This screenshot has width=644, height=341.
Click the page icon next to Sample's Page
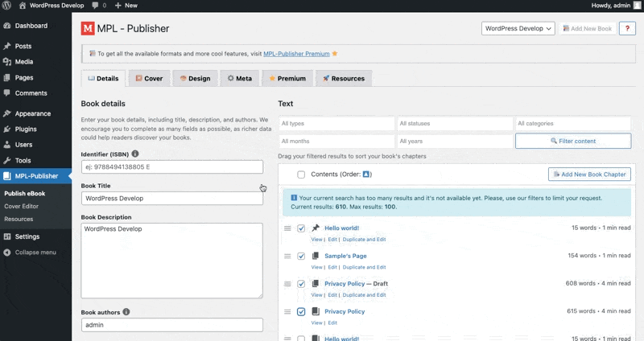(316, 256)
